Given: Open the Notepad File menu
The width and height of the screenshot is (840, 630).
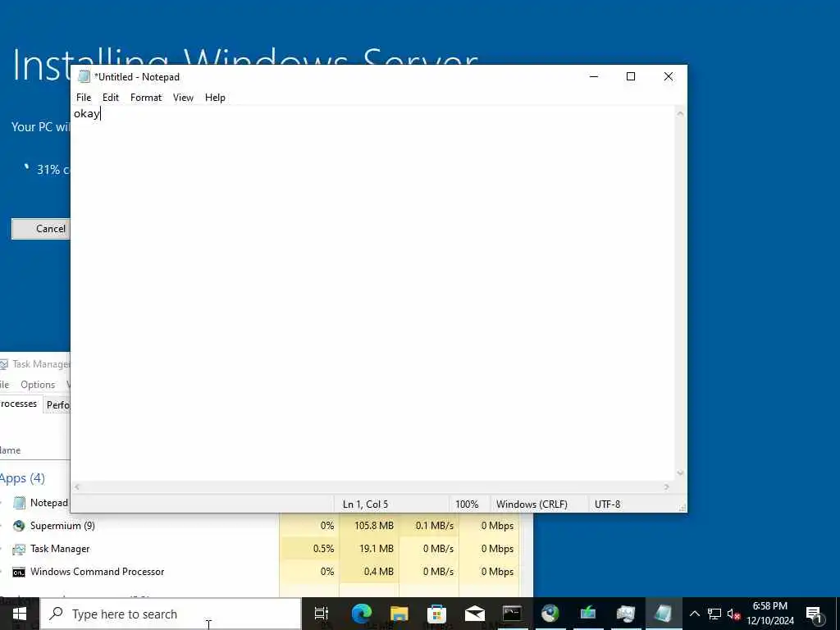Looking at the screenshot, I should tap(84, 98).
